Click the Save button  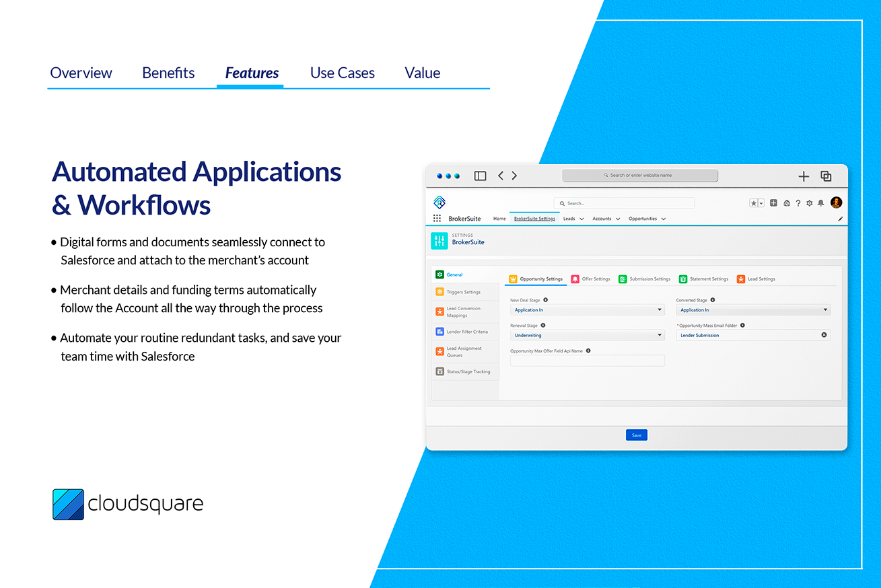[636, 435]
